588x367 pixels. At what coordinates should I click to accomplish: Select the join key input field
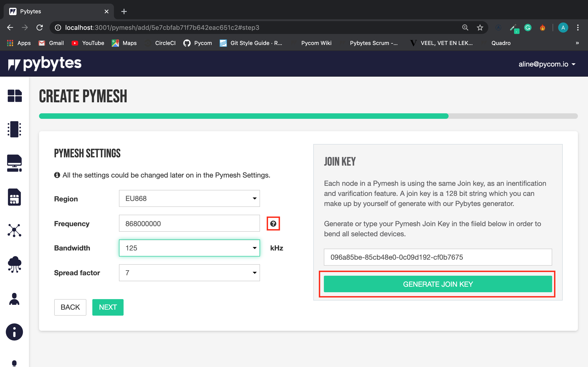[x=438, y=257]
